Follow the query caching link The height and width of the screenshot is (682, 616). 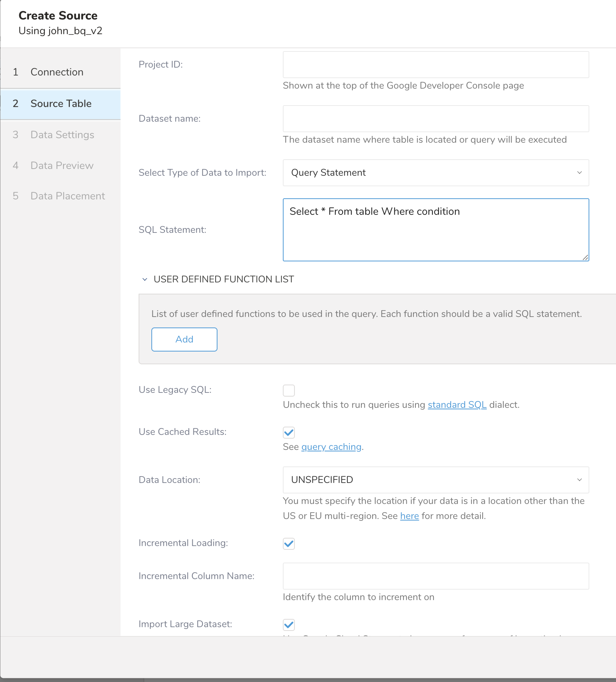(331, 447)
